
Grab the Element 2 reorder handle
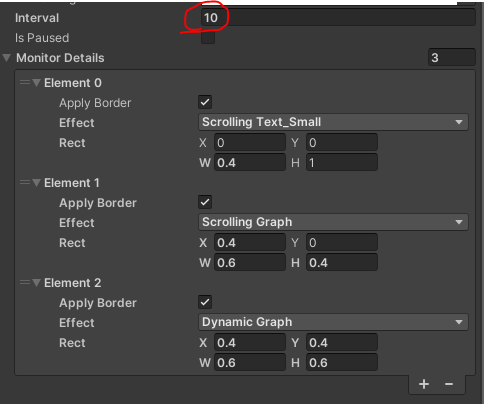25,282
